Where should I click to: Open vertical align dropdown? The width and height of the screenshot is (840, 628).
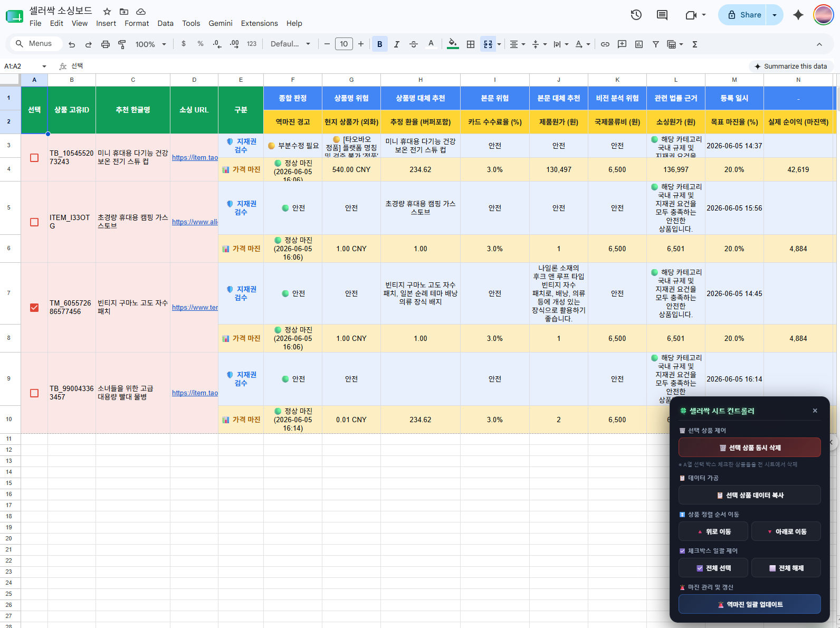[539, 44]
